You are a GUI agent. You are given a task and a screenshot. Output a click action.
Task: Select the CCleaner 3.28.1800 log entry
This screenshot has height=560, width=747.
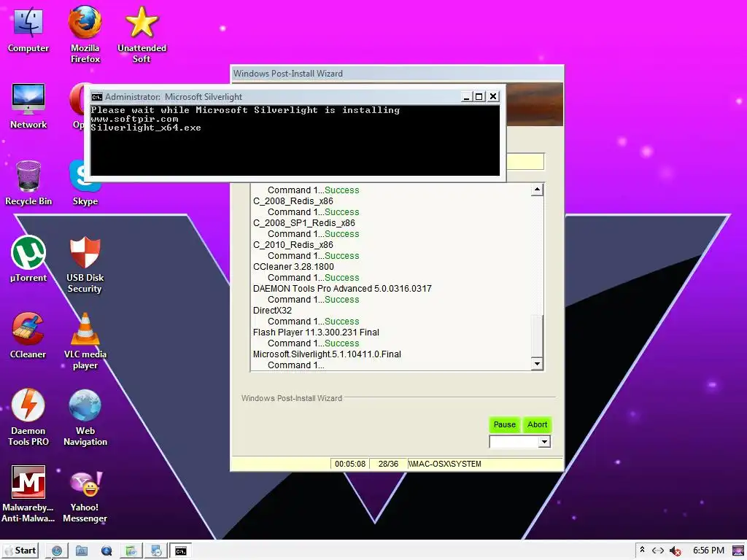[293, 267]
